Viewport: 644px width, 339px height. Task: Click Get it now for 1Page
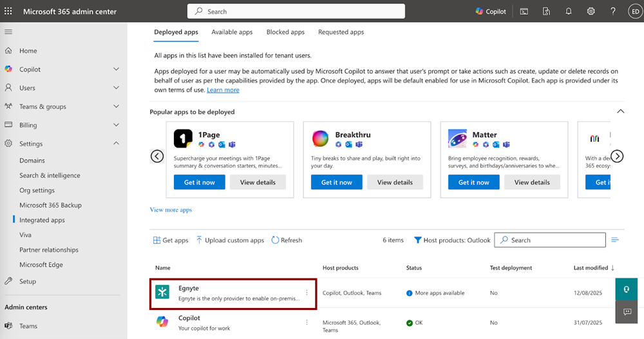[x=199, y=182]
